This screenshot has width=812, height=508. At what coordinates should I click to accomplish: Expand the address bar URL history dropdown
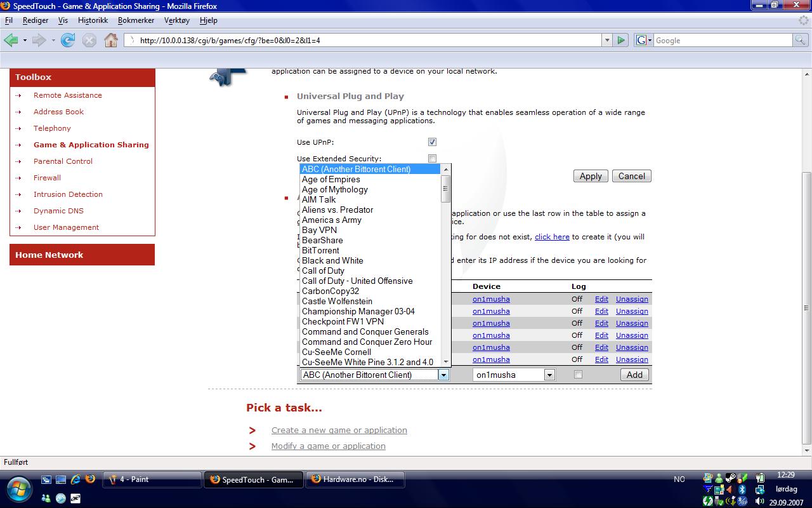[x=607, y=40]
